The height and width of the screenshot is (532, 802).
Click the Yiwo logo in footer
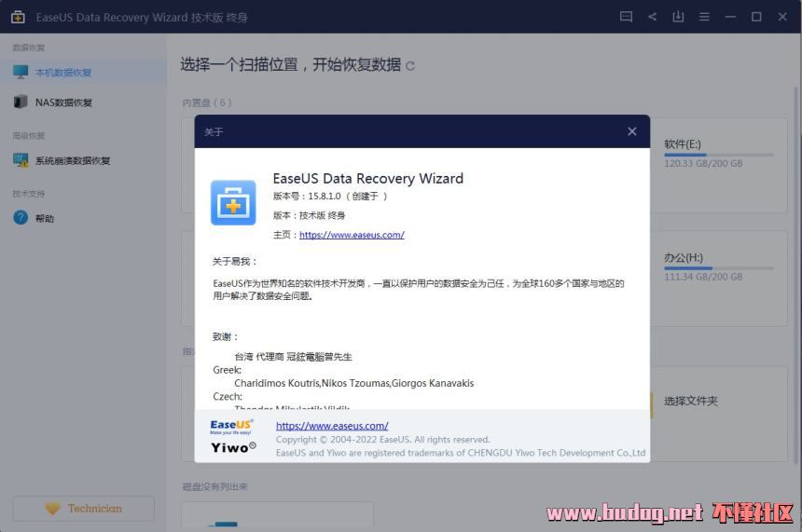point(233,447)
